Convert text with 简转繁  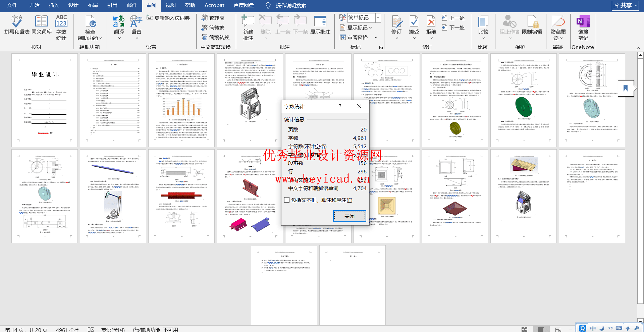click(x=213, y=27)
